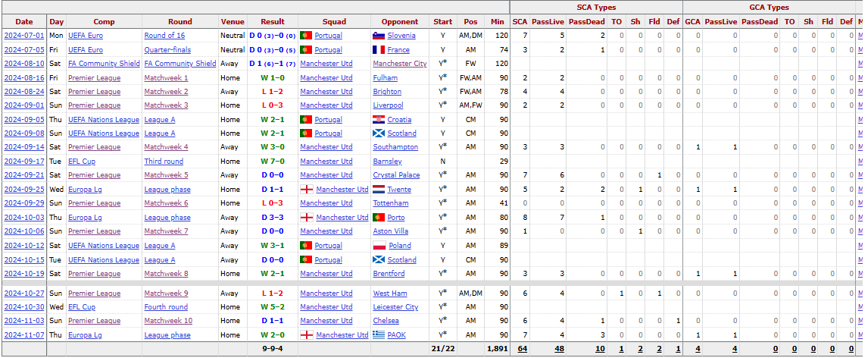Click the total SCA value 64
This screenshot has width=868, height=358.
pos(522,349)
